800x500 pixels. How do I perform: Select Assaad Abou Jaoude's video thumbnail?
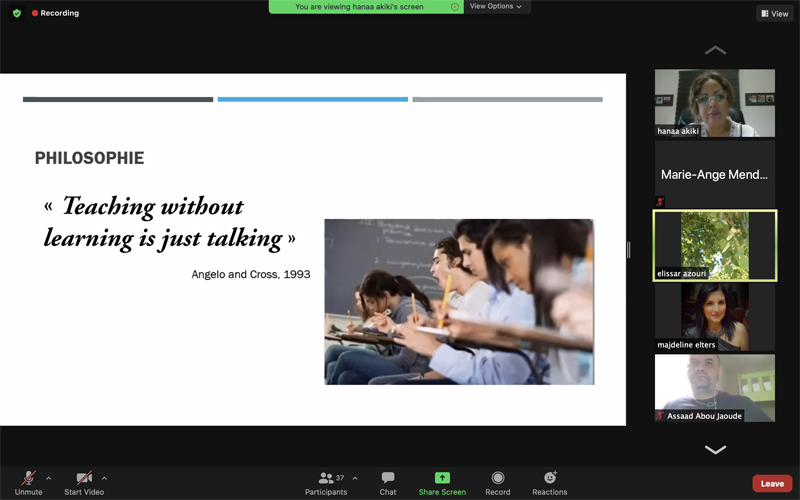click(714, 388)
